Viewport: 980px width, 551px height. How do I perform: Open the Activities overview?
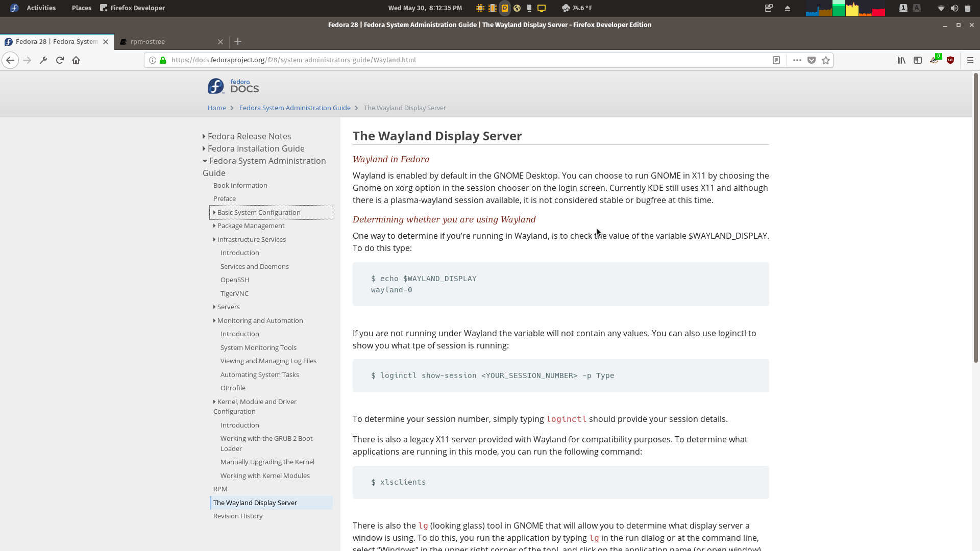point(41,8)
